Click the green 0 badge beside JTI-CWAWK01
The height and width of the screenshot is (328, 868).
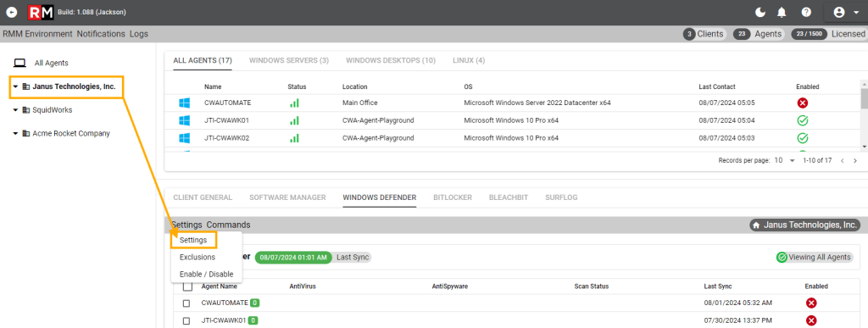pyautogui.click(x=253, y=321)
